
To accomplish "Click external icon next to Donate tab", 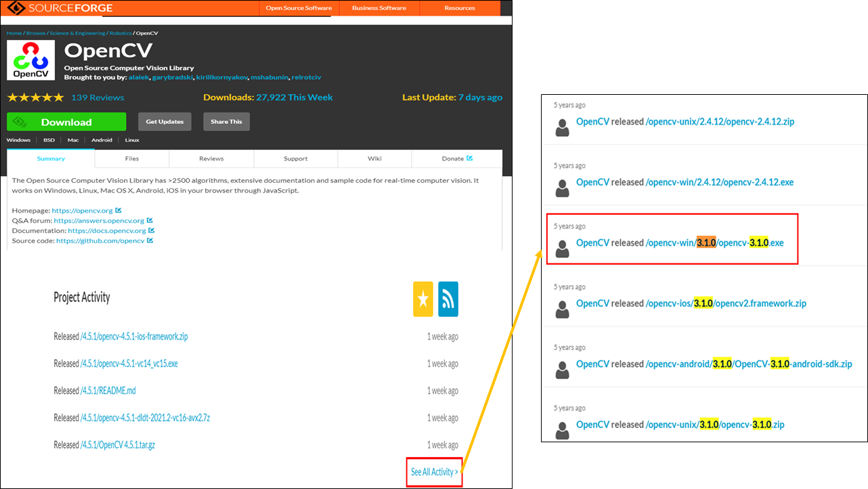I will pyautogui.click(x=469, y=158).
